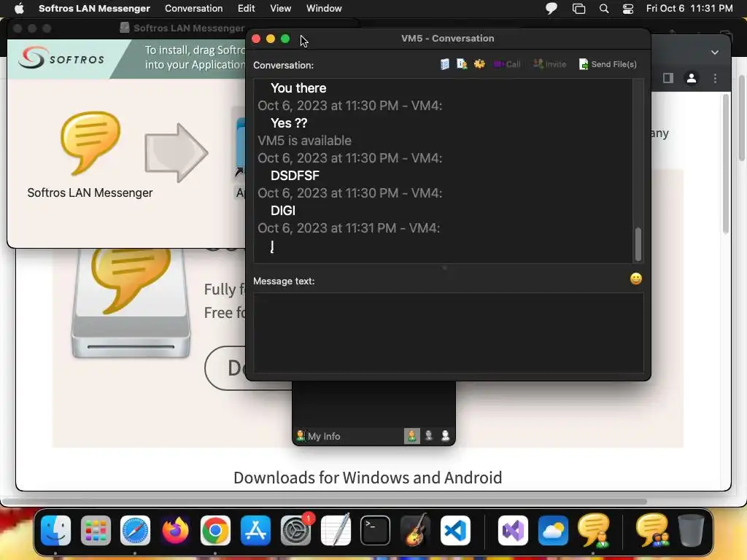Open Launchpad from the Dock

[x=96, y=530]
